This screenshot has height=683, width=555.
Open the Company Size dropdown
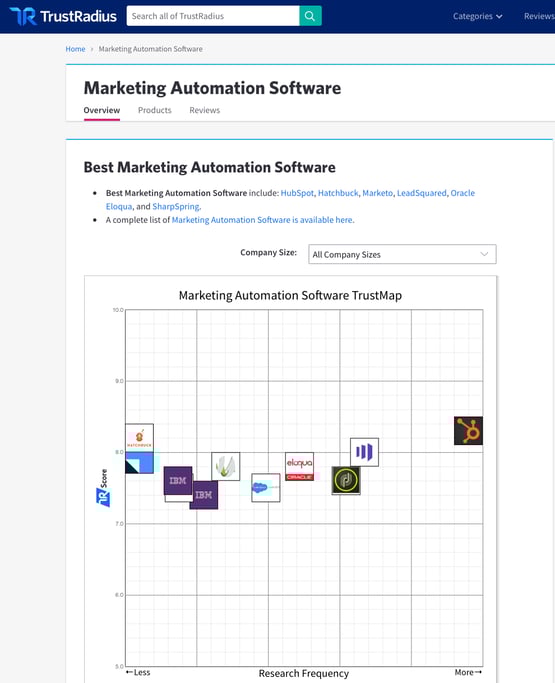click(402, 254)
